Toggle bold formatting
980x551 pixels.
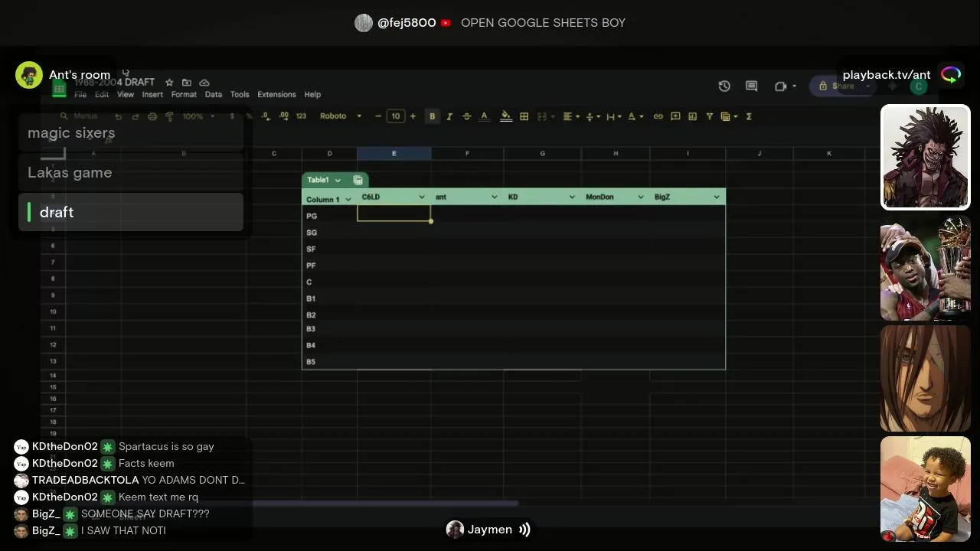432,116
